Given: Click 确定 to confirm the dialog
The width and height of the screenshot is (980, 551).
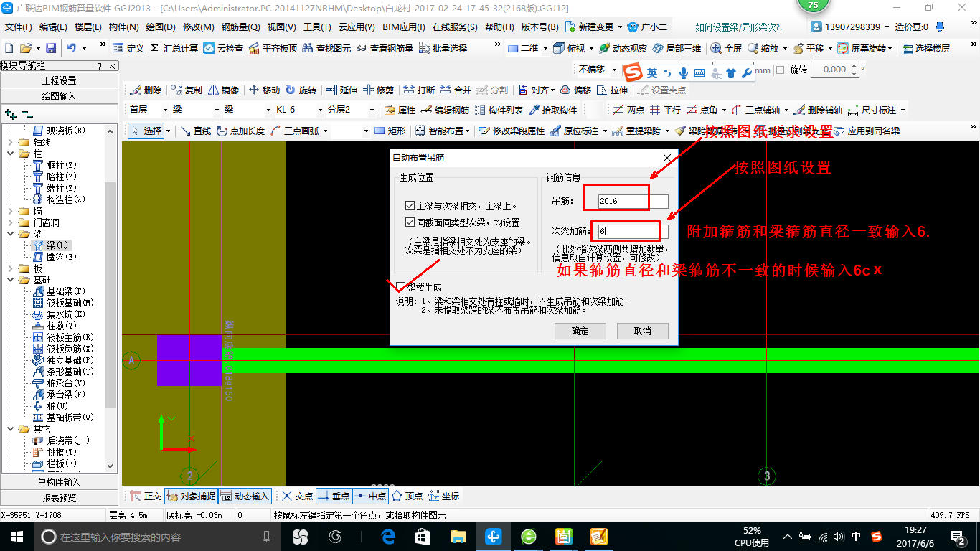Looking at the screenshot, I should (580, 331).
